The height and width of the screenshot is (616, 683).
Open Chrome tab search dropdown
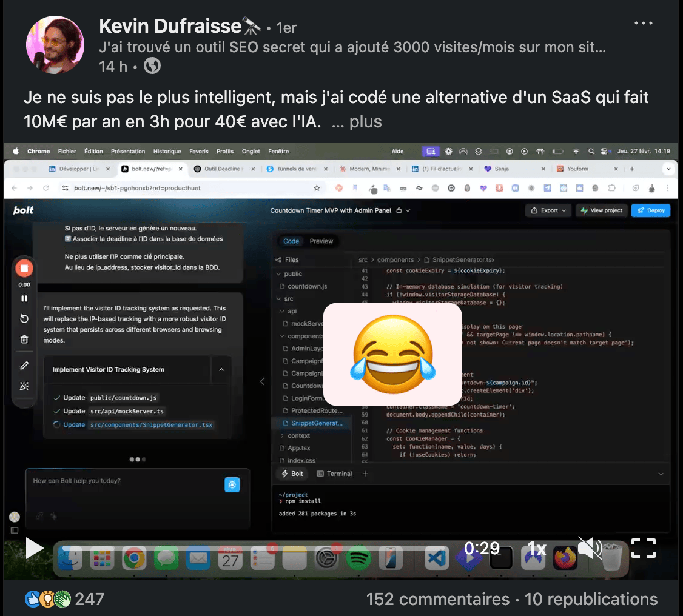tap(668, 169)
